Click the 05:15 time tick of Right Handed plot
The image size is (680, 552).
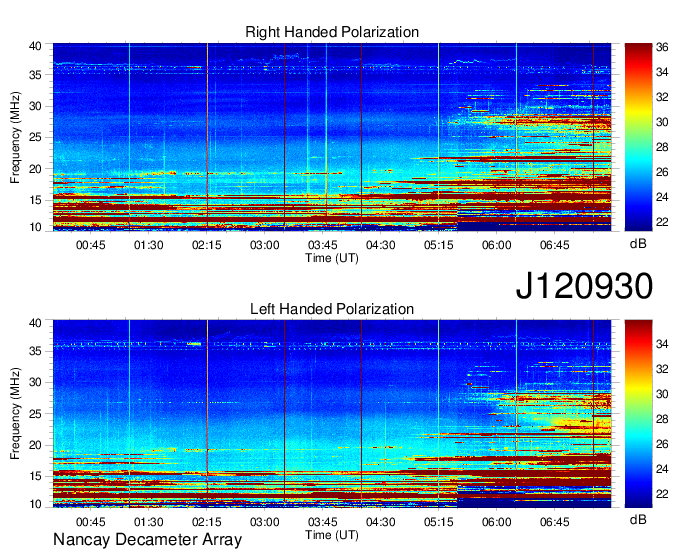(x=438, y=245)
